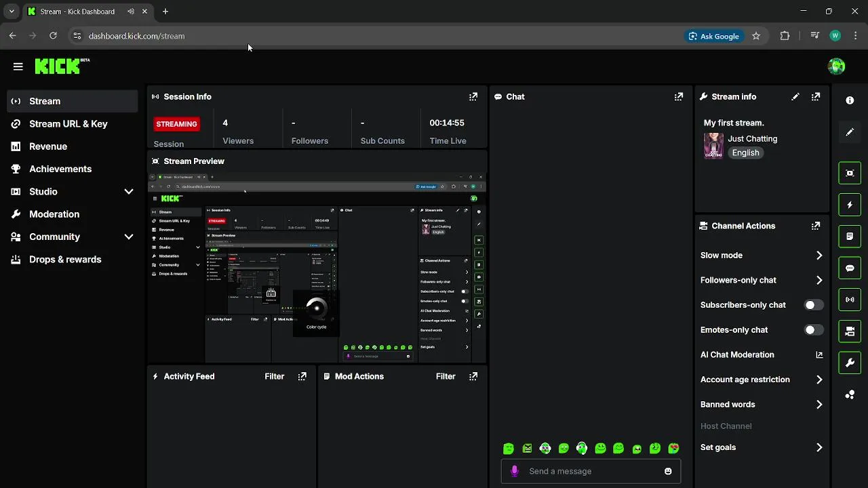The image size is (868, 488).
Task: Open a new browser tab
Action: [x=165, y=12]
